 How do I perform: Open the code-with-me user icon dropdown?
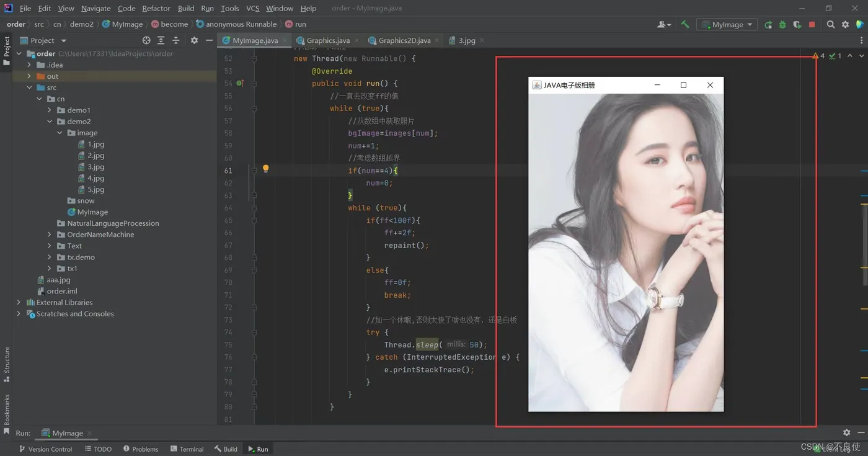(664, 24)
